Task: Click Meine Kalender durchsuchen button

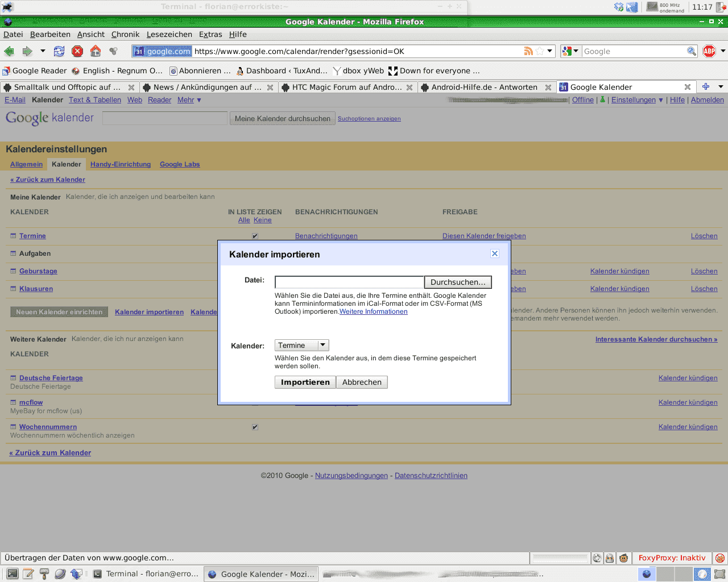Action: [x=283, y=118]
